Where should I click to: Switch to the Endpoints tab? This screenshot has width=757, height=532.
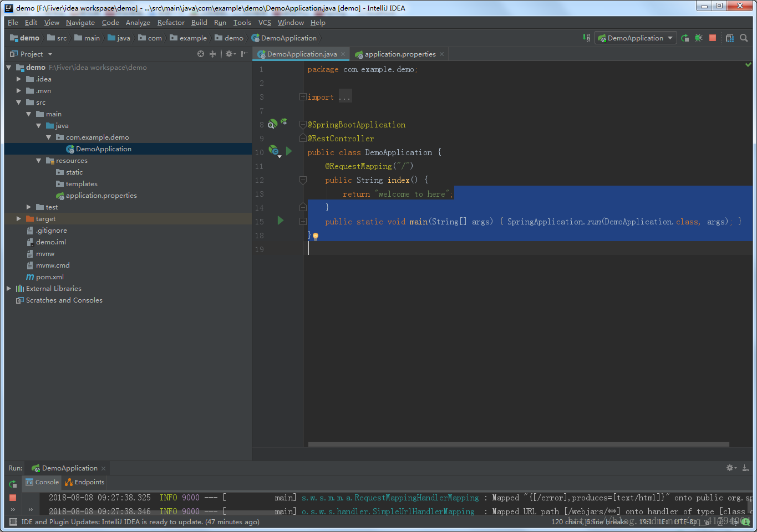tap(84, 482)
